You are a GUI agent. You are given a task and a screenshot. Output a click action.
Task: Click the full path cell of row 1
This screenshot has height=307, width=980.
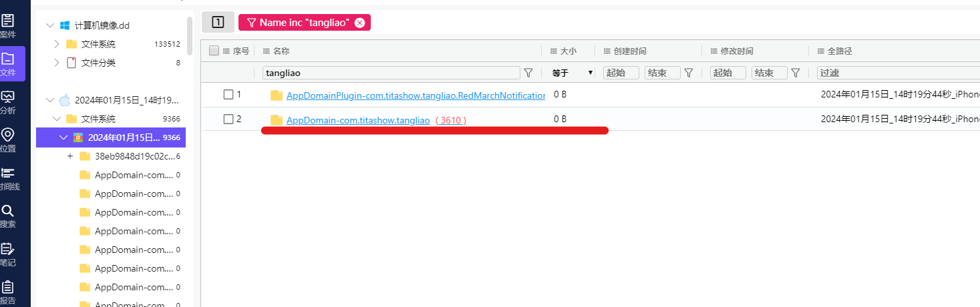(900, 95)
